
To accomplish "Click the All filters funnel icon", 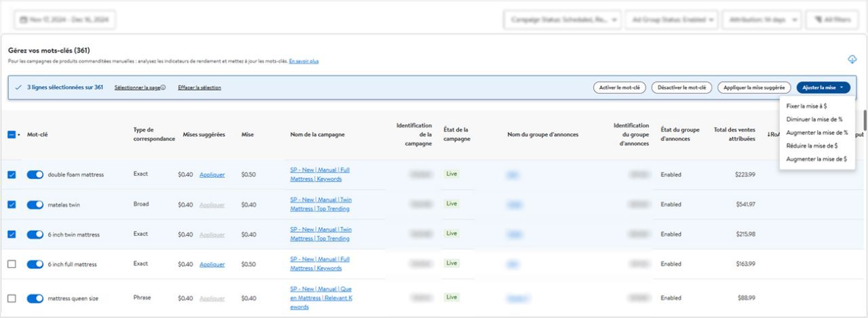I will (816, 20).
